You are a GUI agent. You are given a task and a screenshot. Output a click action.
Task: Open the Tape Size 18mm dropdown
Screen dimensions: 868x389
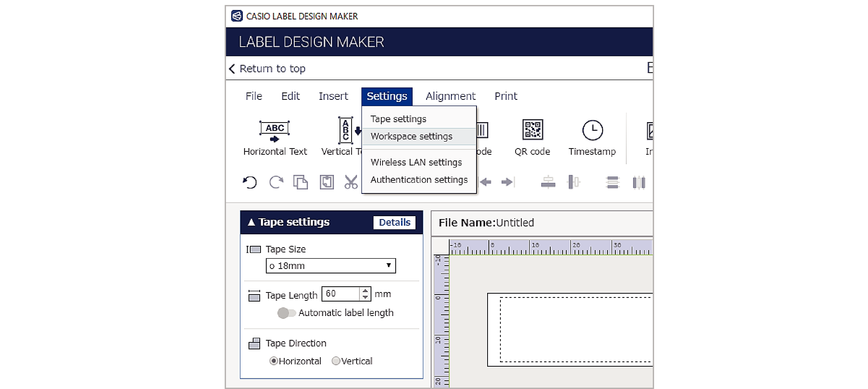330,266
